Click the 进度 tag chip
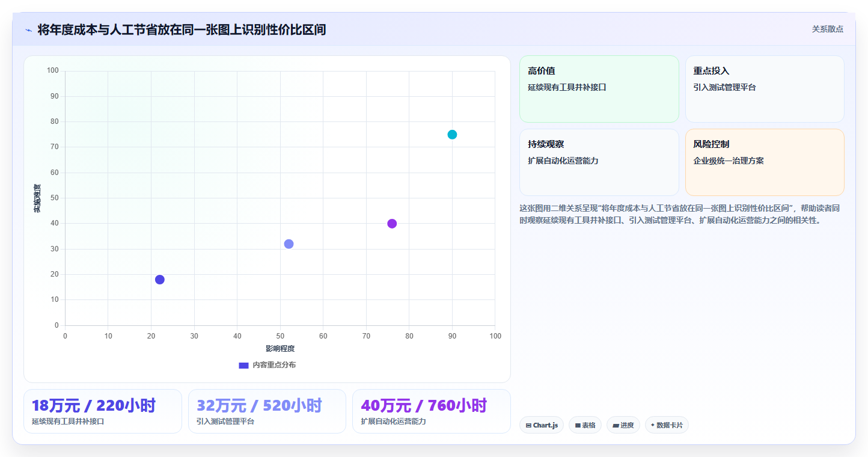This screenshot has height=457, width=868. click(x=623, y=425)
